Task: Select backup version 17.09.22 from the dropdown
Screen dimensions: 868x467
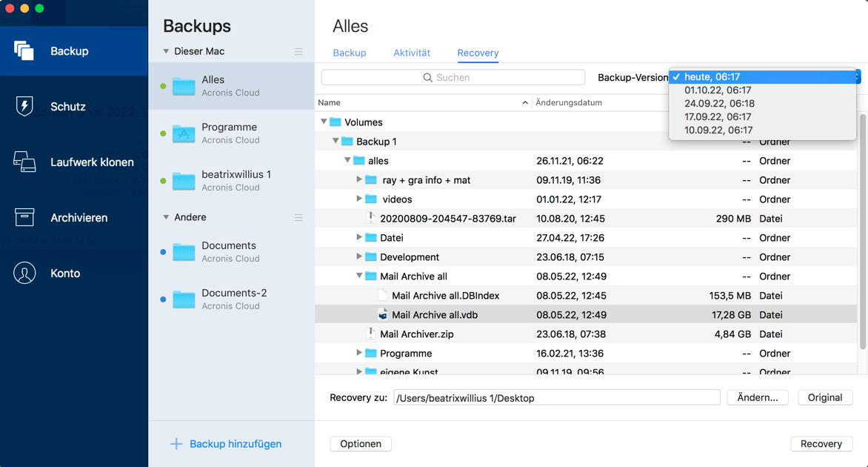Action: point(718,116)
